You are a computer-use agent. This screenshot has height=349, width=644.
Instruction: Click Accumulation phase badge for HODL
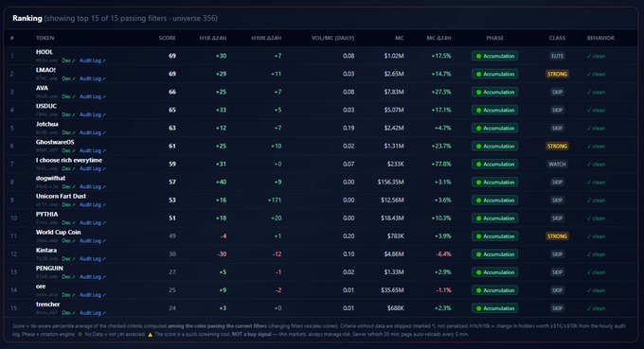[x=494, y=56]
